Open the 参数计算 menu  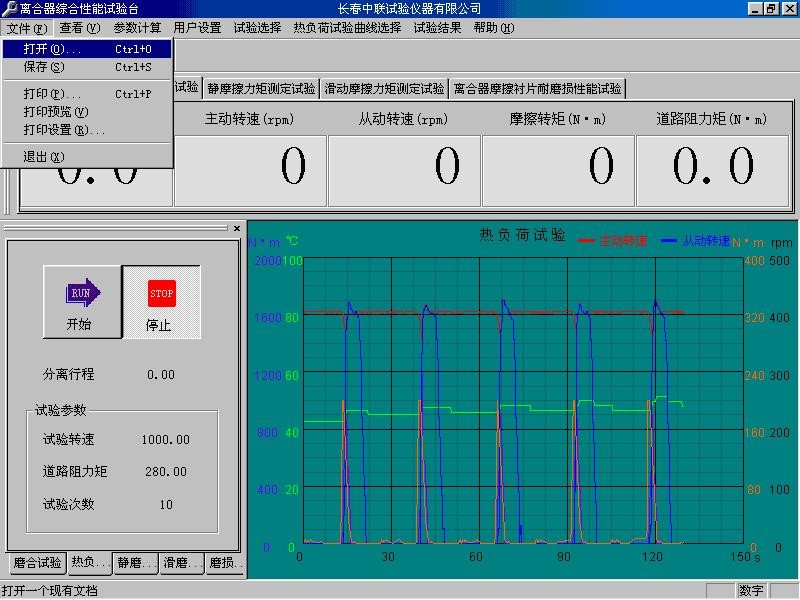click(137, 28)
